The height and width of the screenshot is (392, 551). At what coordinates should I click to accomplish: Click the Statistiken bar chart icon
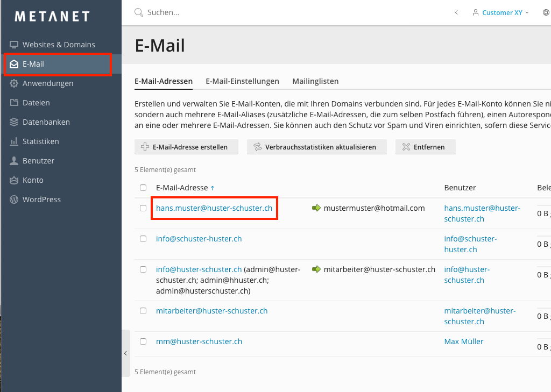point(14,141)
